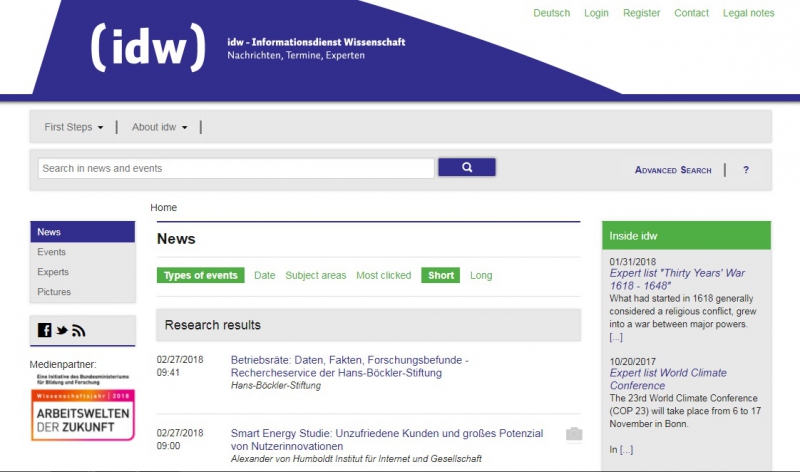Open the Twitter bird icon

click(x=62, y=331)
